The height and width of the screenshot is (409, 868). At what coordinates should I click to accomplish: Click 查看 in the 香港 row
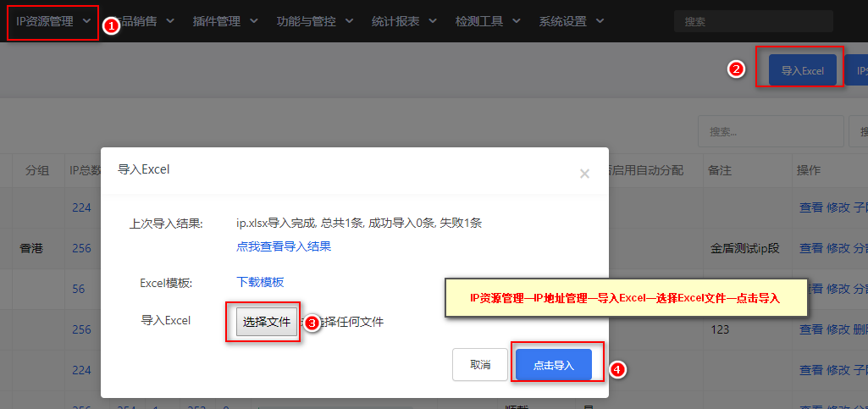[811, 248]
